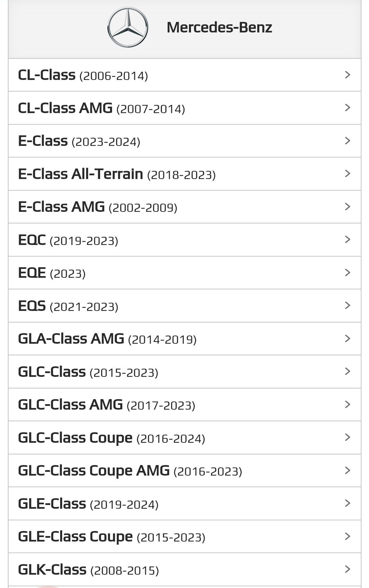Click the chevron next to CL-Class AMG

point(347,108)
